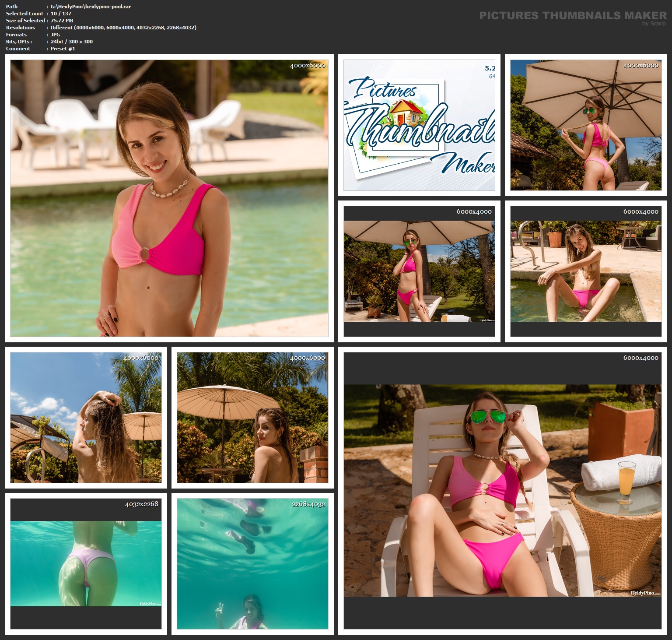Open blue-sky thumbnail with hand on head
Image resolution: width=672 pixels, height=640 pixels.
point(86,417)
